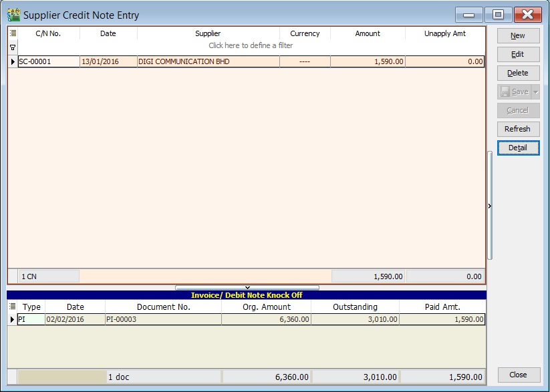Cancel the current operation
The image size is (550, 392).
518,110
